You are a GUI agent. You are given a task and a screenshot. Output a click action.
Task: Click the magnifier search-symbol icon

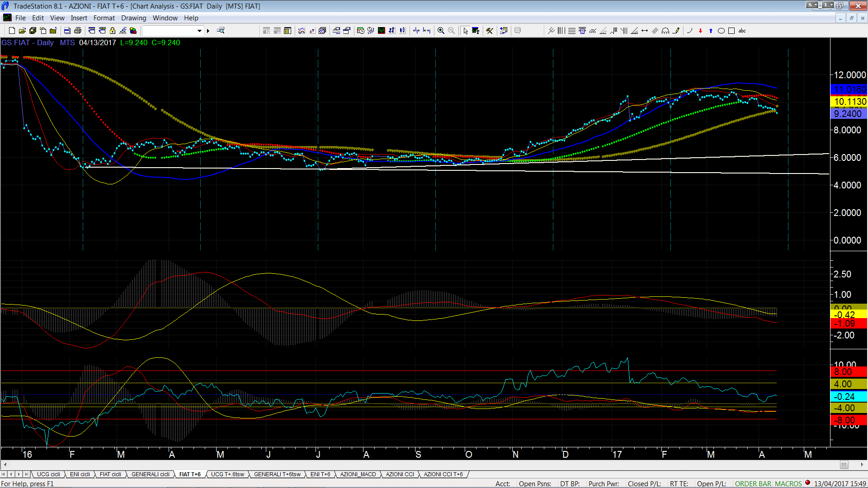click(221, 31)
